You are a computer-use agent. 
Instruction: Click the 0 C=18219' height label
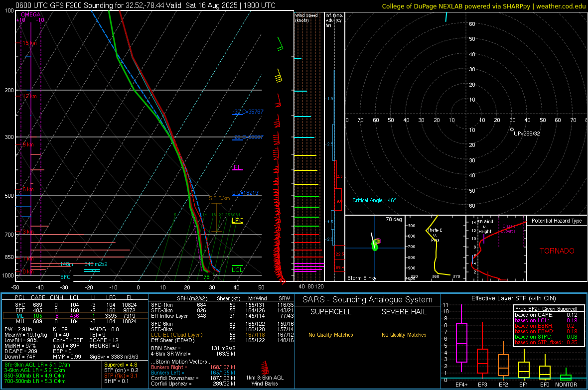246,193
